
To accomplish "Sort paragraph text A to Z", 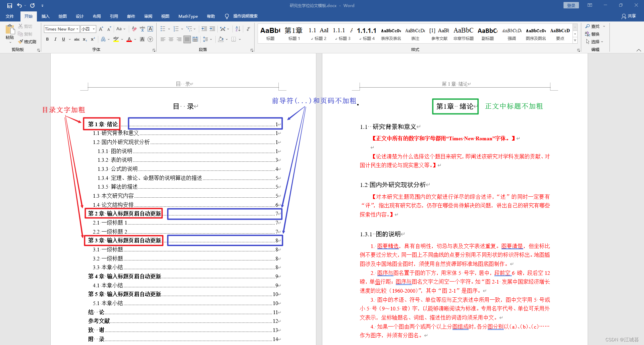I will (x=238, y=29).
